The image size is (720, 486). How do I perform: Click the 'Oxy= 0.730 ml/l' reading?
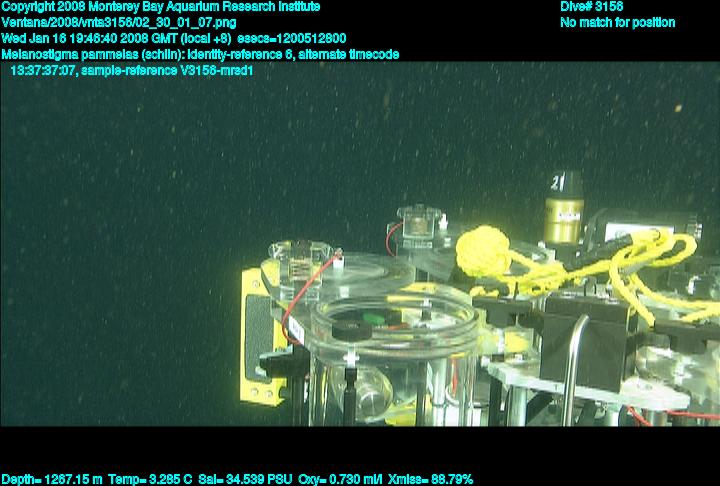click(340, 480)
